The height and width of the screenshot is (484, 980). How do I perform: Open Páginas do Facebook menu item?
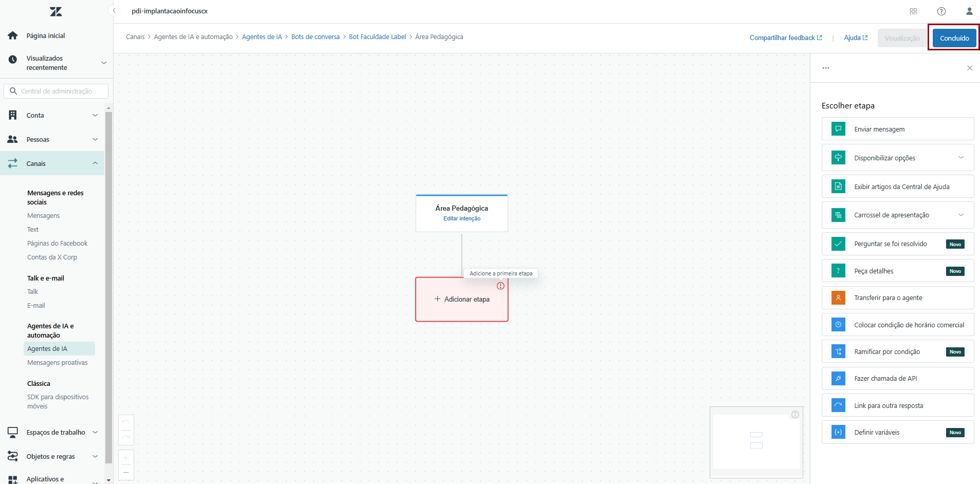coord(58,244)
